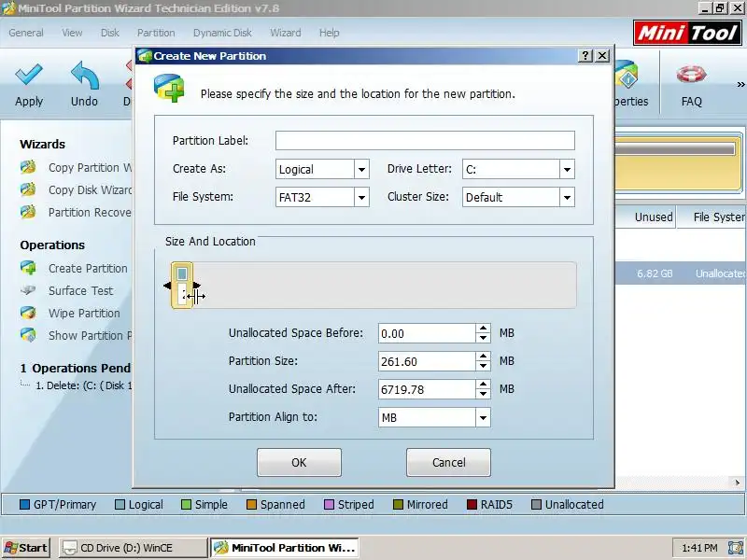Screen dimensions: 747x560
Task: Close the Create New Partition dialog
Action: (x=602, y=56)
